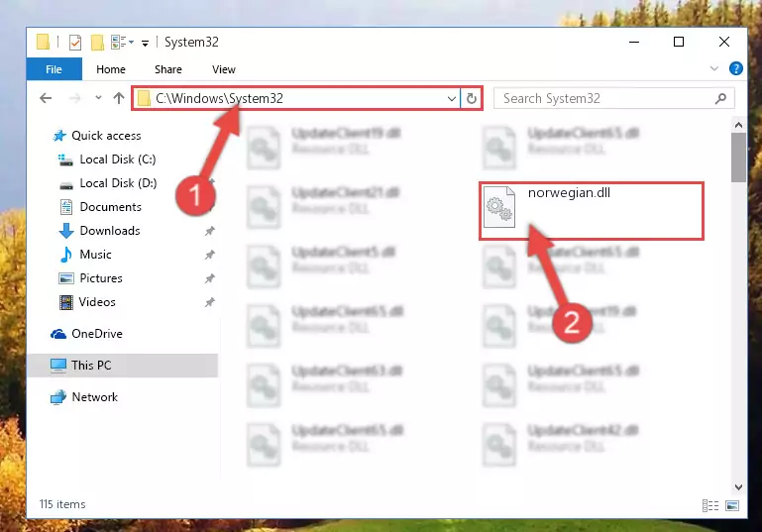The height and width of the screenshot is (532, 762).
Task: Click the folder icon in title bar
Action: (x=44, y=42)
